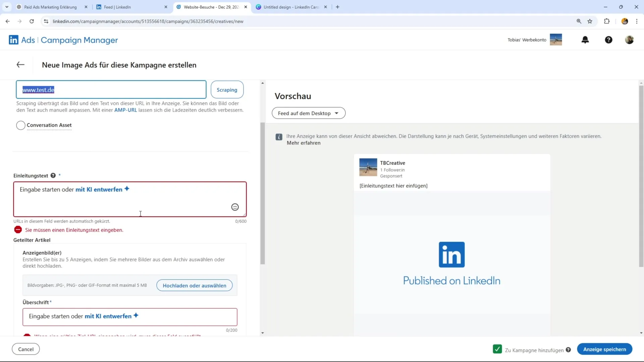Click the Published on LinkedIn preview image
The image size is (644, 362).
[452, 263]
